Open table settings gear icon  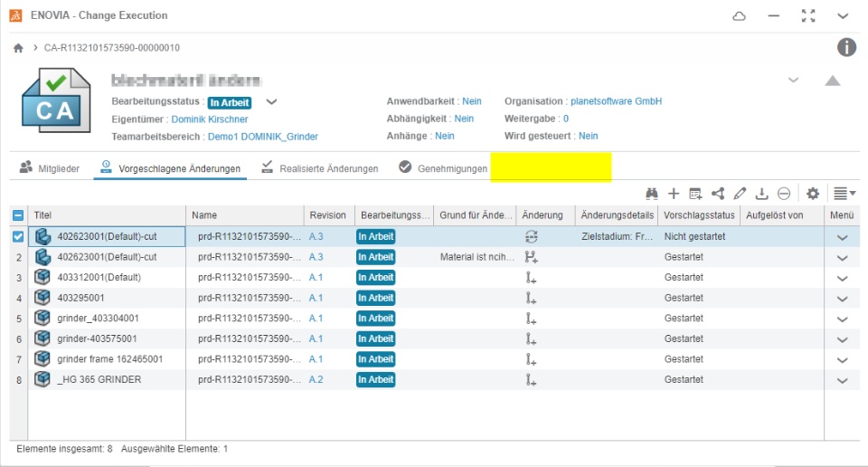(813, 194)
